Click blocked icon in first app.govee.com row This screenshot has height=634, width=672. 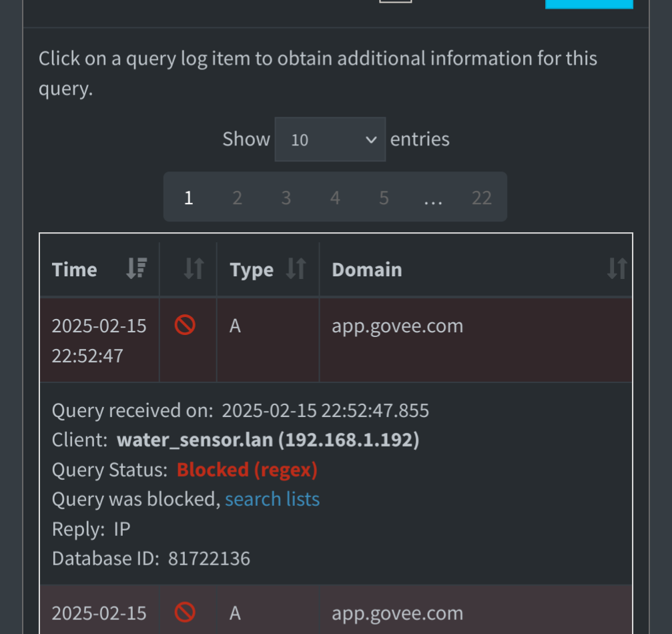[x=185, y=325]
